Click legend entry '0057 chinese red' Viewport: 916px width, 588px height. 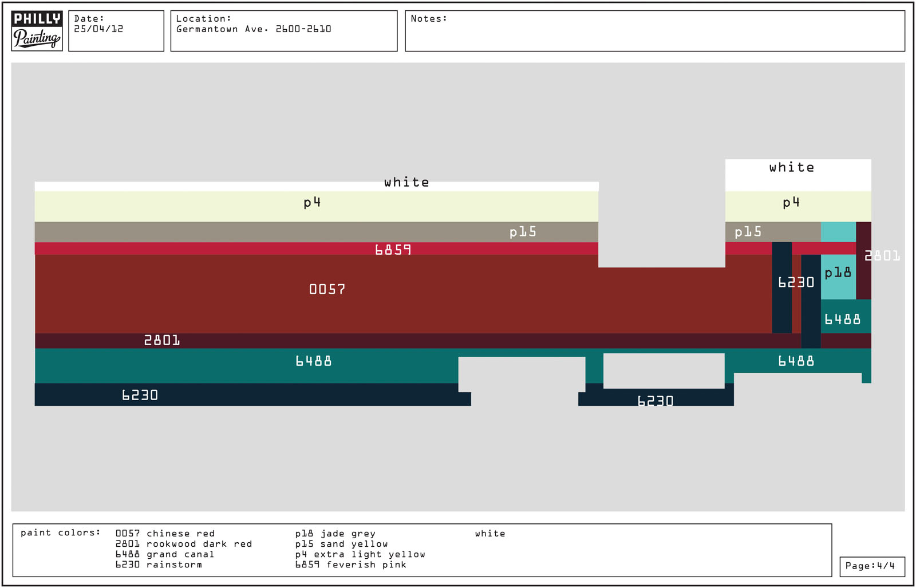[165, 533]
